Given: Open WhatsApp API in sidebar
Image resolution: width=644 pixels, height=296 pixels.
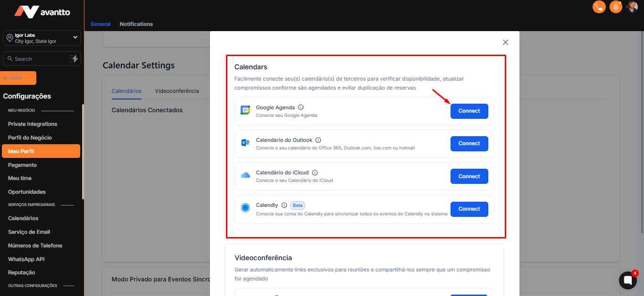Looking at the screenshot, I should (26, 259).
